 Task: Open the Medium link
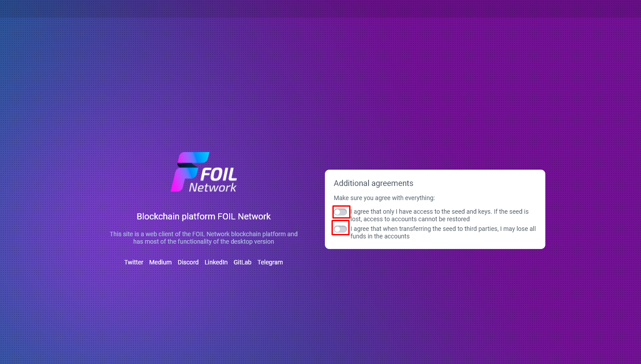point(160,262)
